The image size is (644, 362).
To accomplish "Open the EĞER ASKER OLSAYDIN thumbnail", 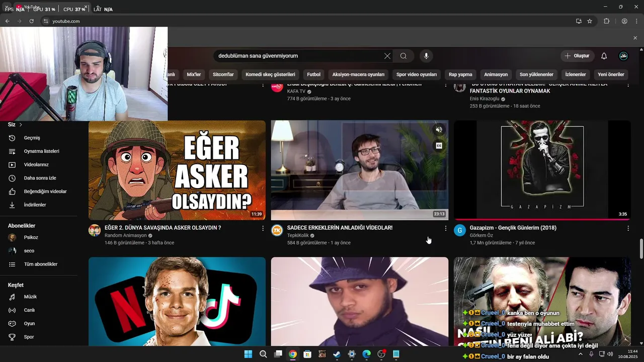I will coord(177,170).
